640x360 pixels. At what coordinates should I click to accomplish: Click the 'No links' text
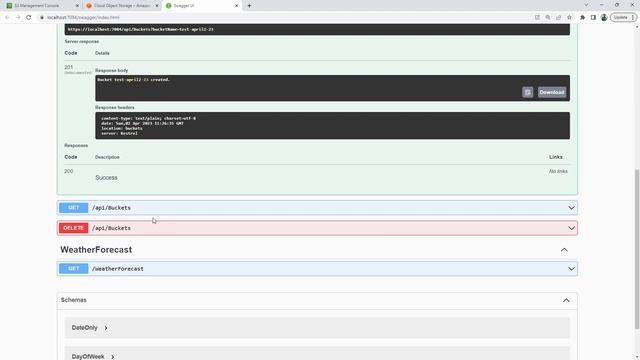558,171
